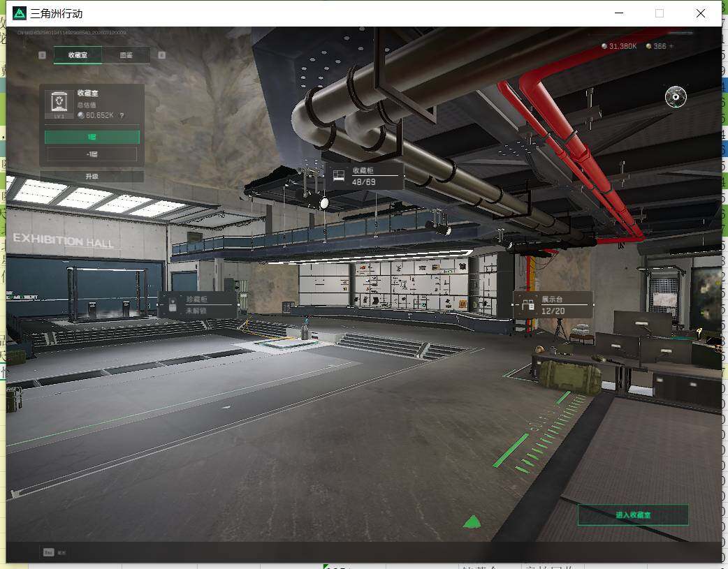Click the right tab switch key icon
The height and width of the screenshot is (569, 728).
click(161, 55)
